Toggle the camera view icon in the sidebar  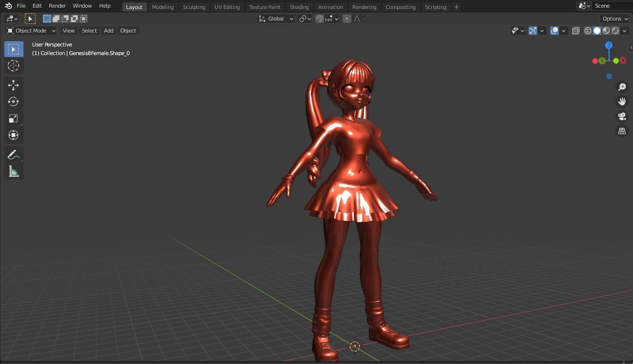pos(621,116)
